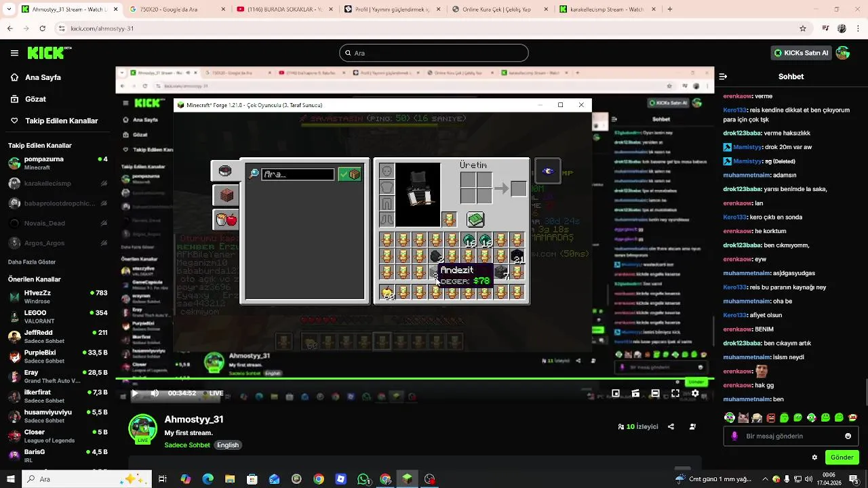
Task: Pause the stream with play button
Action: pos(135,393)
